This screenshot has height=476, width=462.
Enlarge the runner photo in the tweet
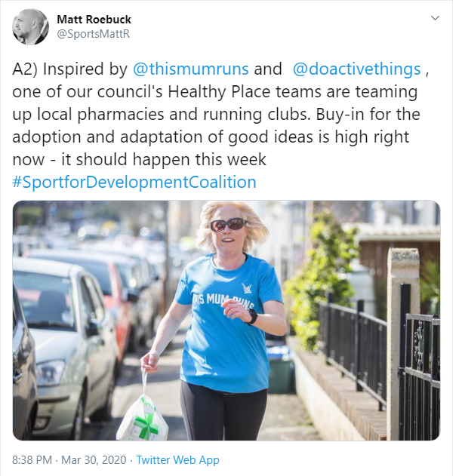click(226, 321)
